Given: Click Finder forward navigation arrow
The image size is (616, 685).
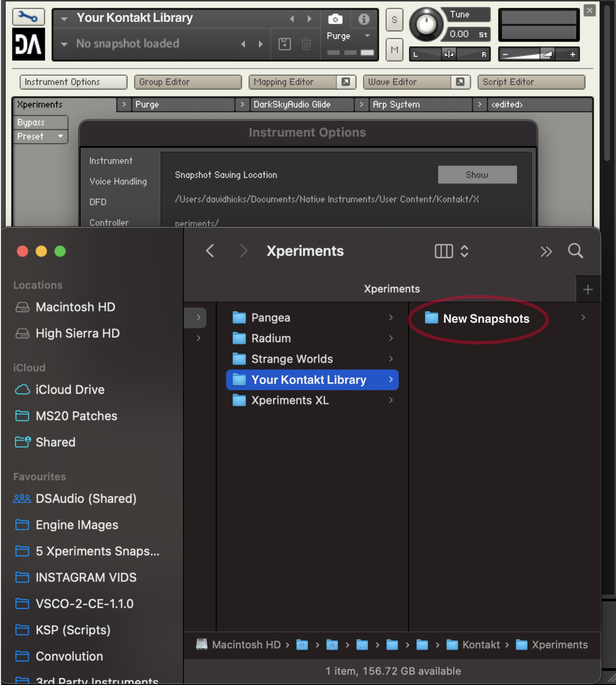Looking at the screenshot, I should click(x=243, y=251).
